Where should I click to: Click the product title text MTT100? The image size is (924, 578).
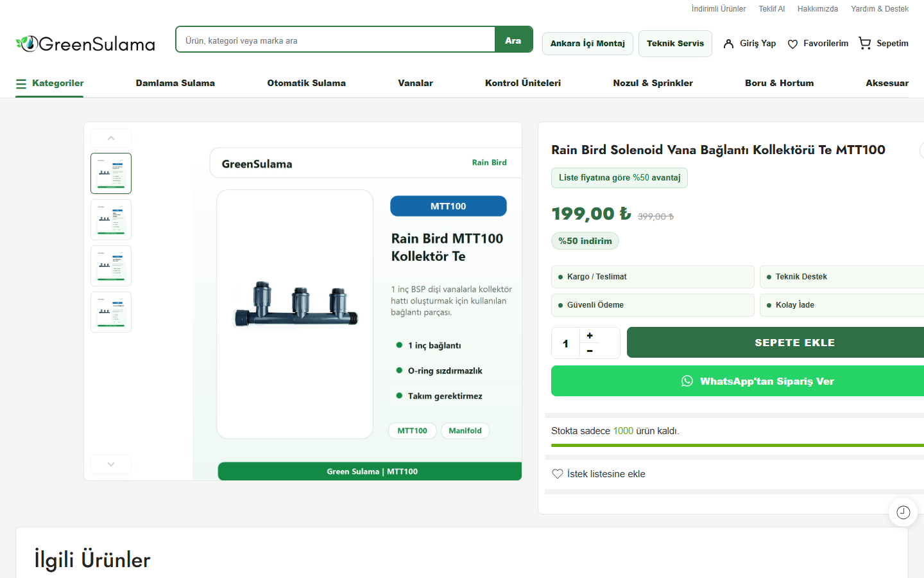(x=718, y=150)
